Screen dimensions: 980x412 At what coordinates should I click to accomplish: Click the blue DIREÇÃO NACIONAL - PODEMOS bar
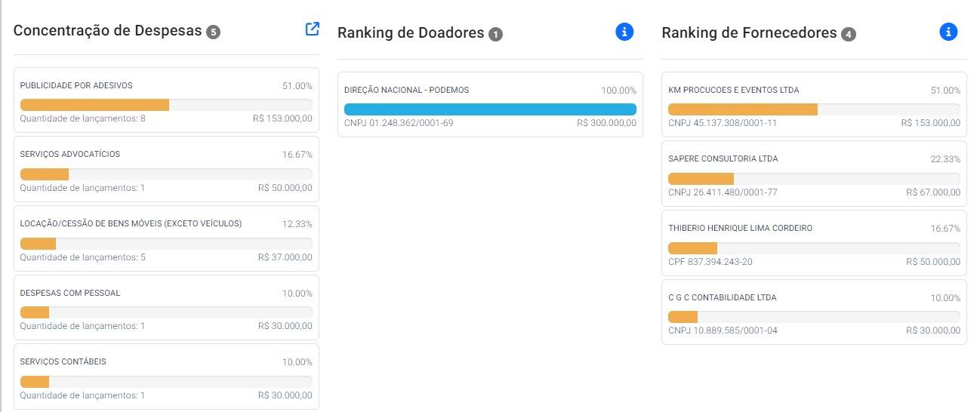tap(490, 109)
